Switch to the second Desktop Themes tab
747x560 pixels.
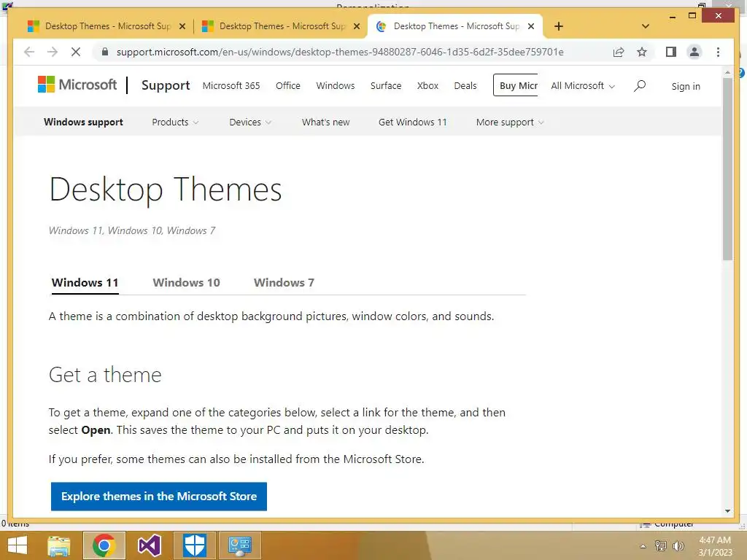pyautogui.click(x=281, y=26)
